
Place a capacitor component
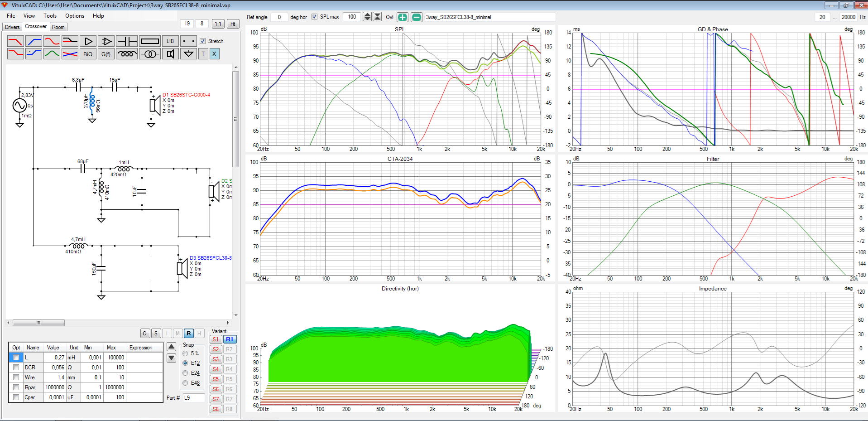(127, 41)
